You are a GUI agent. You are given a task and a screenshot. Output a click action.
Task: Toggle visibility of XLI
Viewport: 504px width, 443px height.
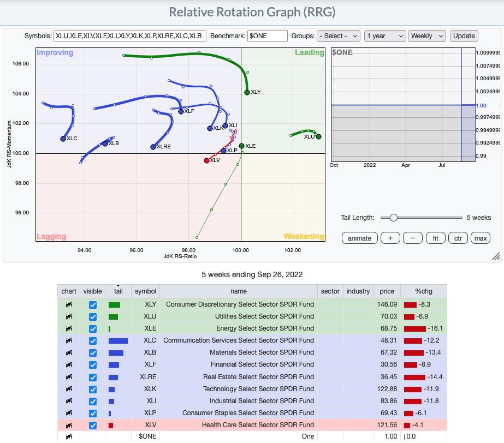pos(93,402)
